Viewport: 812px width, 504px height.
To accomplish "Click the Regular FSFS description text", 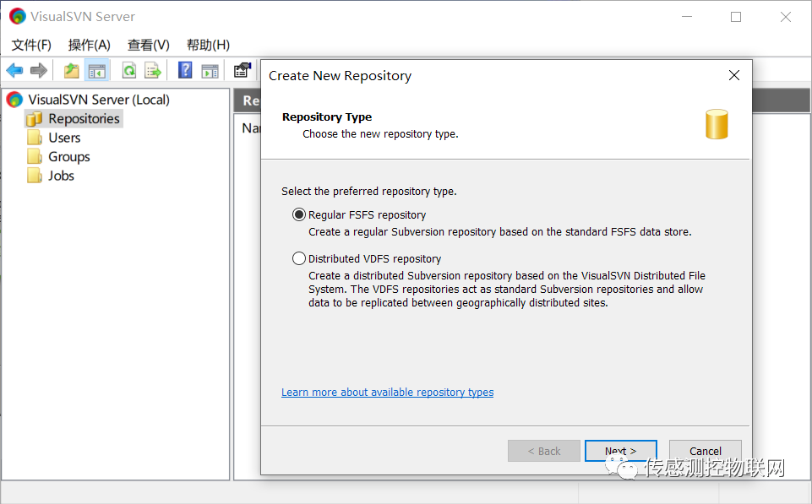I will point(500,232).
